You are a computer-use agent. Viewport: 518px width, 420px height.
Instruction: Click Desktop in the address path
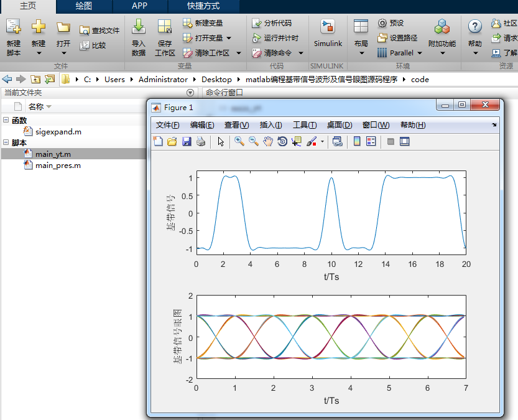click(x=216, y=80)
